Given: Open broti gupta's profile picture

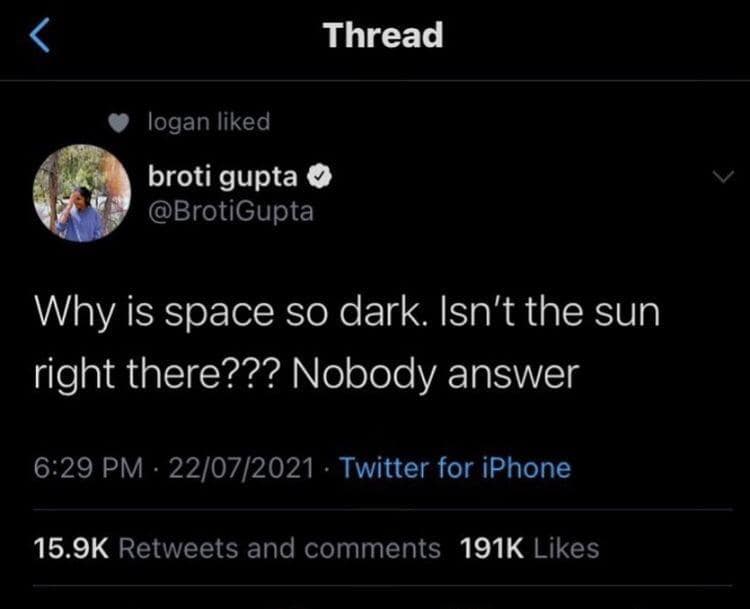Looking at the screenshot, I should click(x=82, y=193).
